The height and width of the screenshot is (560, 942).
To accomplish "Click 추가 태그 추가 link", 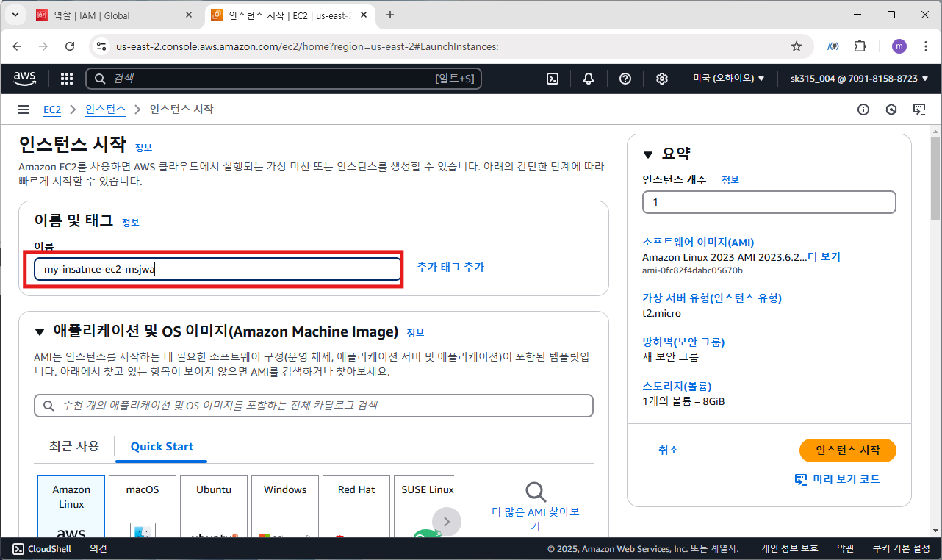I will point(450,268).
